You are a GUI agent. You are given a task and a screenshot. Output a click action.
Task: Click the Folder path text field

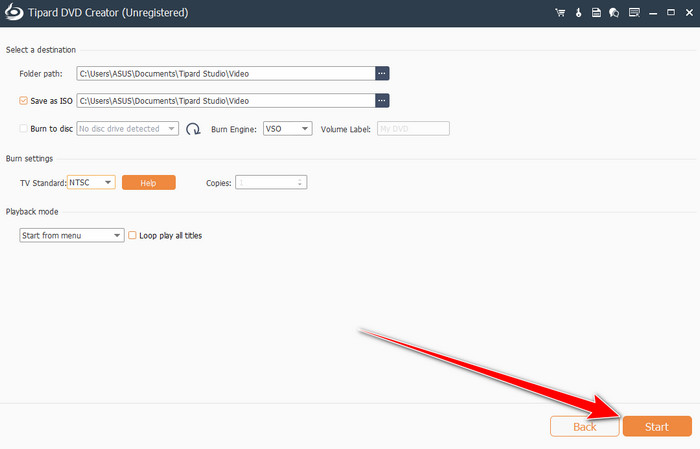pos(226,73)
